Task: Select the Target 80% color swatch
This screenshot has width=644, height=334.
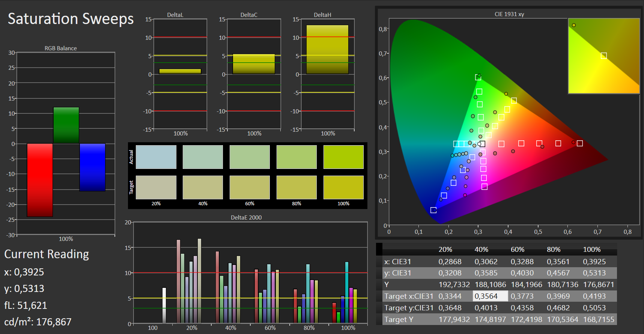Action: point(296,187)
